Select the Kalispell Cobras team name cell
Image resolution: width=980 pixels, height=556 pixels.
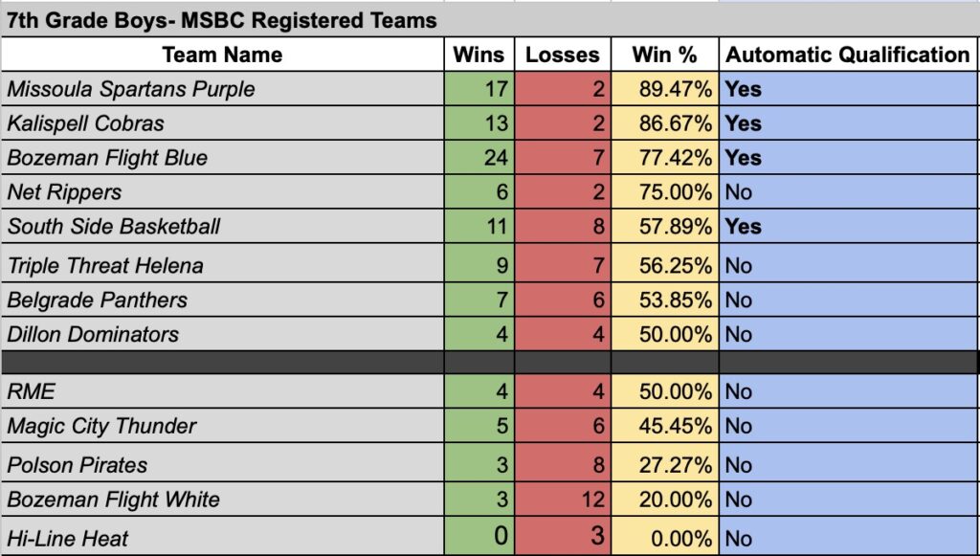point(225,123)
